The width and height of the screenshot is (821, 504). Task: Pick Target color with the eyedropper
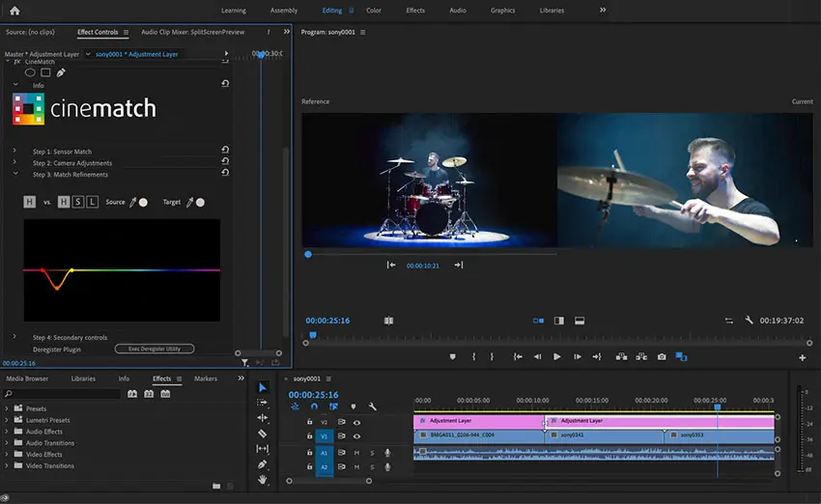click(x=190, y=202)
